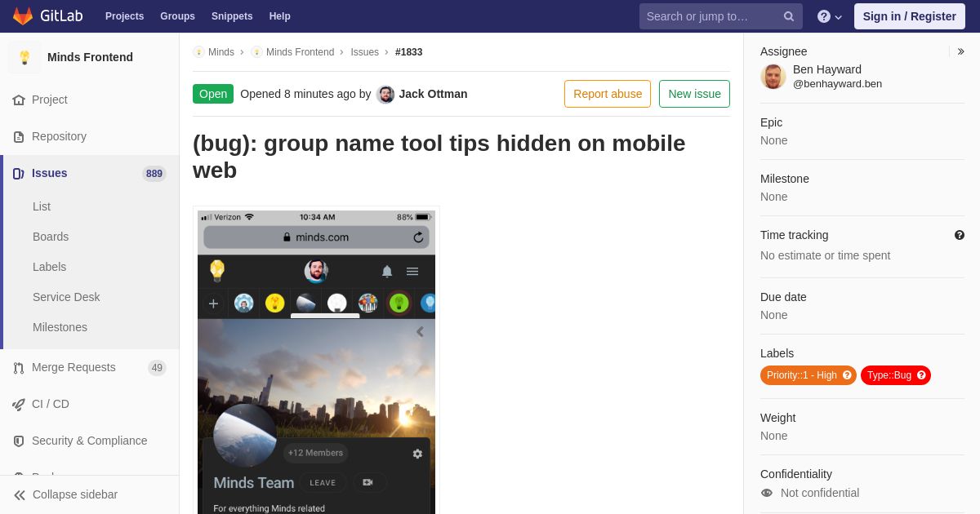This screenshot has height=514, width=980.
Task: Click the Minds breadcrumb bulb icon
Action: (x=198, y=52)
